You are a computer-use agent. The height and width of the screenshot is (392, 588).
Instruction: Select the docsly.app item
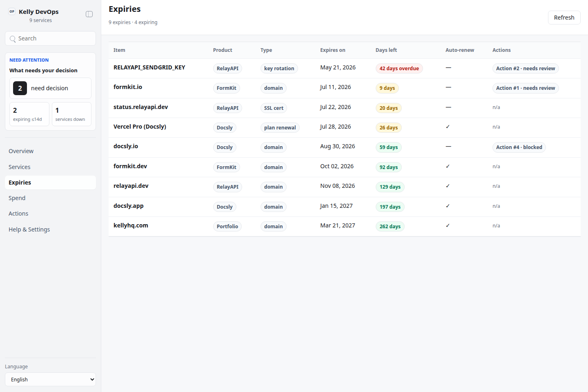click(x=129, y=206)
